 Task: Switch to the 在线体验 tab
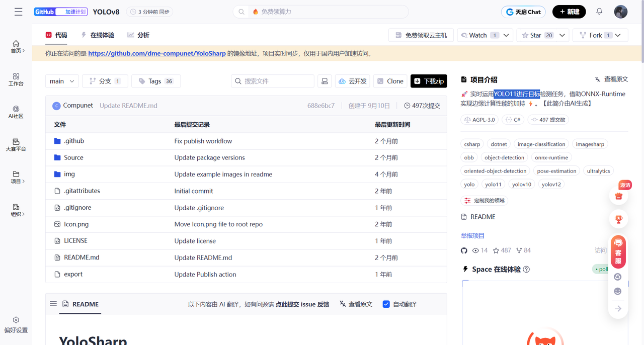98,35
